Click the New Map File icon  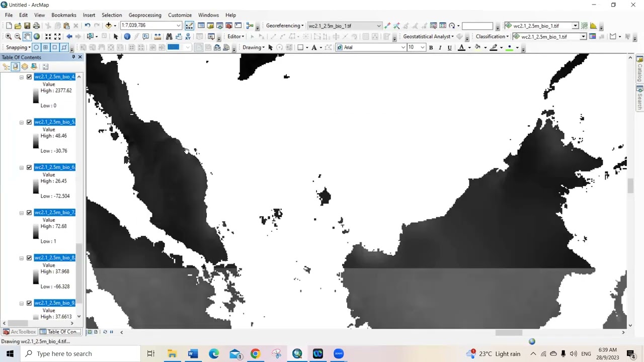pyautogui.click(x=9, y=26)
